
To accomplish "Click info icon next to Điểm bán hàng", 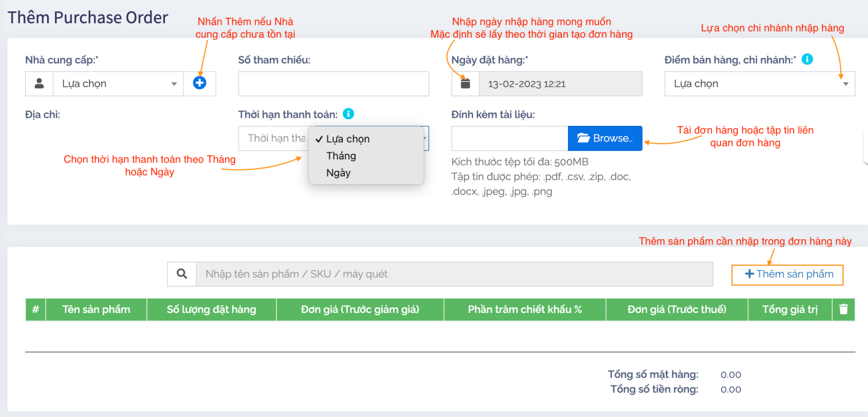I will (807, 59).
